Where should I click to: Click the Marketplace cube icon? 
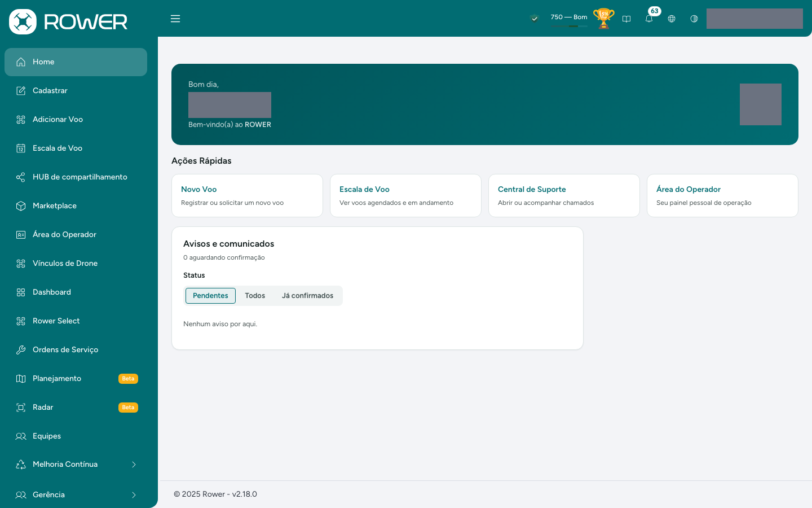(21, 206)
